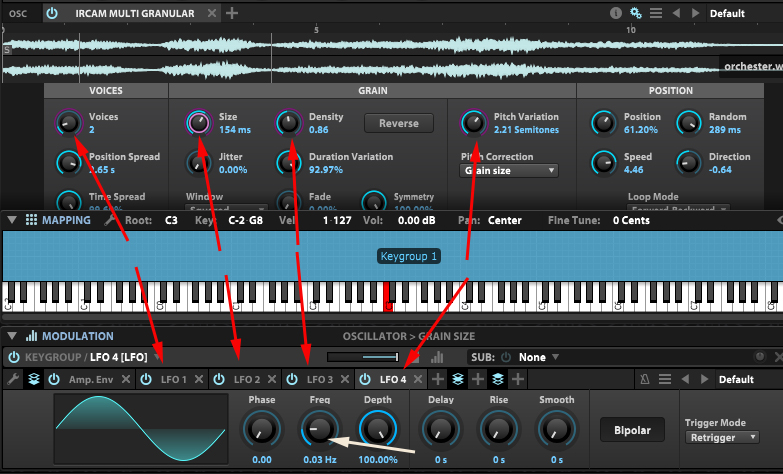
Task: Click the Position knob
Action: 604,122
